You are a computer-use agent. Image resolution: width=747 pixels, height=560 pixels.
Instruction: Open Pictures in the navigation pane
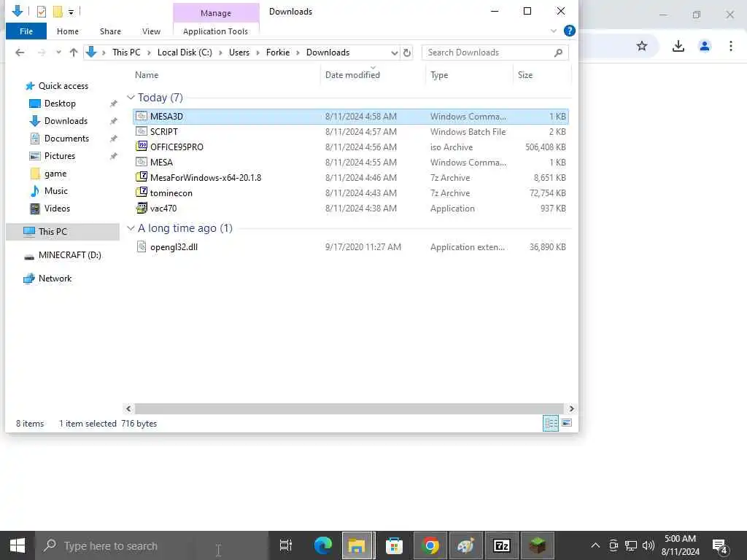[x=60, y=156]
